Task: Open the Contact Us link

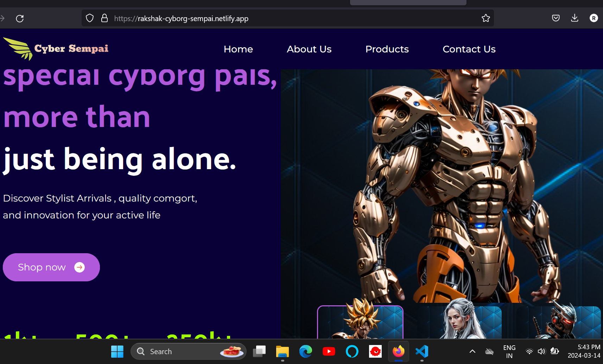Action: [x=469, y=49]
